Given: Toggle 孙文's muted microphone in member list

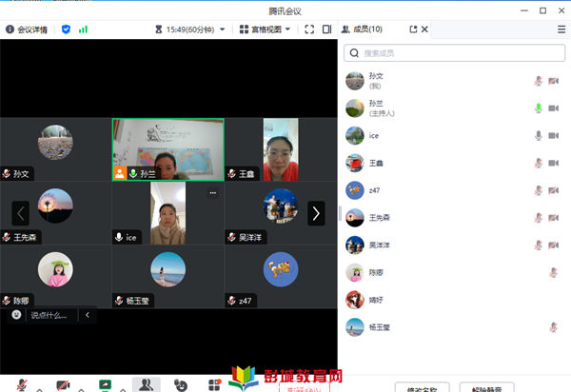Looking at the screenshot, I should coord(539,81).
